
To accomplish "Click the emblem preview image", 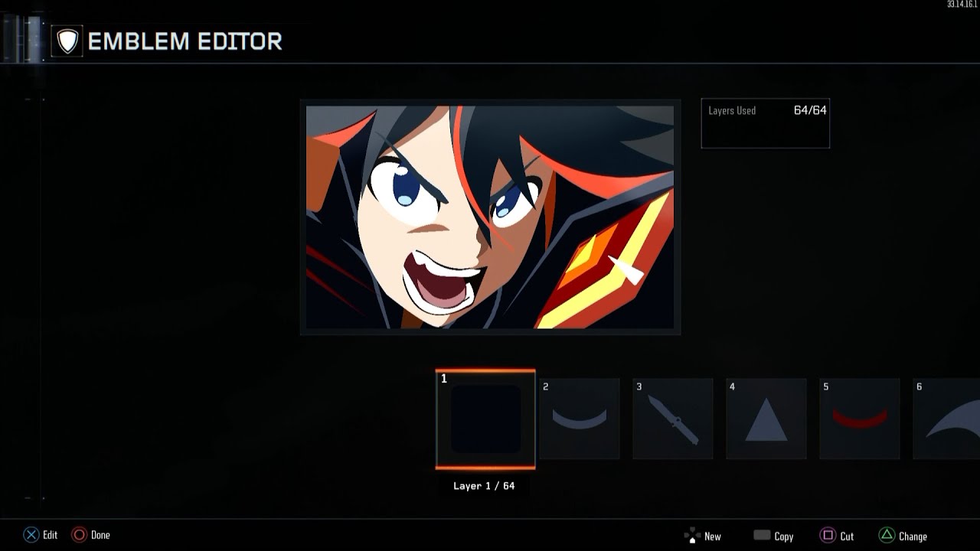I will [x=490, y=217].
